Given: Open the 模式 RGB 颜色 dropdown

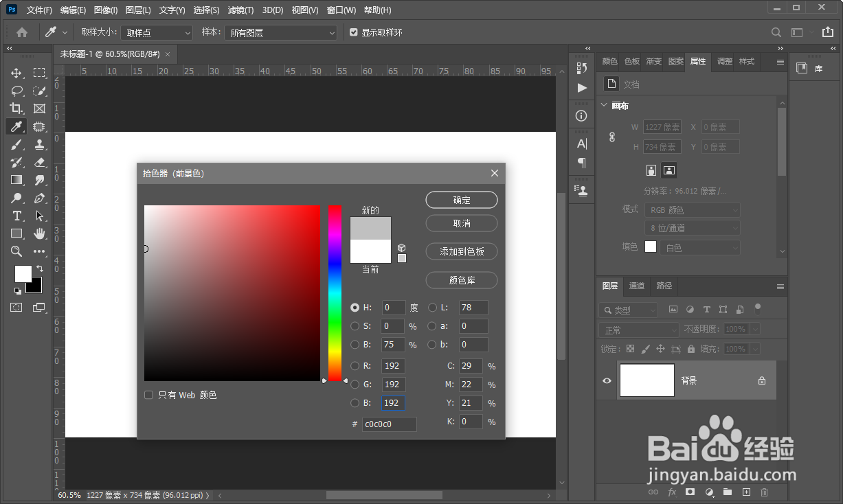Looking at the screenshot, I should point(692,210).
